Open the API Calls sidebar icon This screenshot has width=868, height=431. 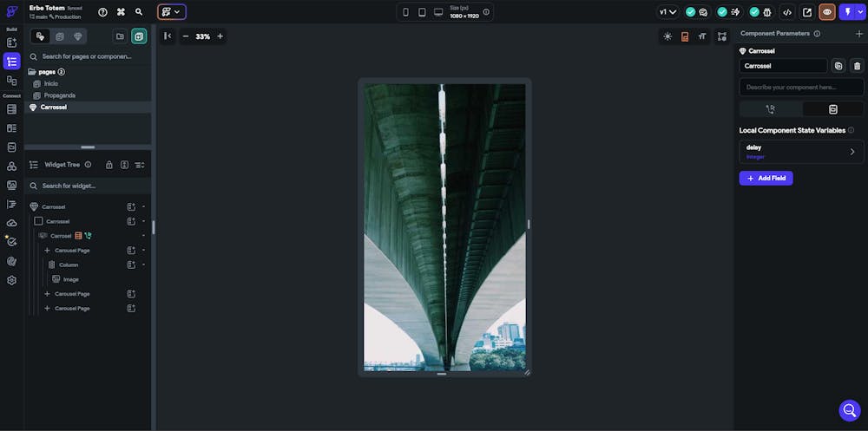point(11,166)
